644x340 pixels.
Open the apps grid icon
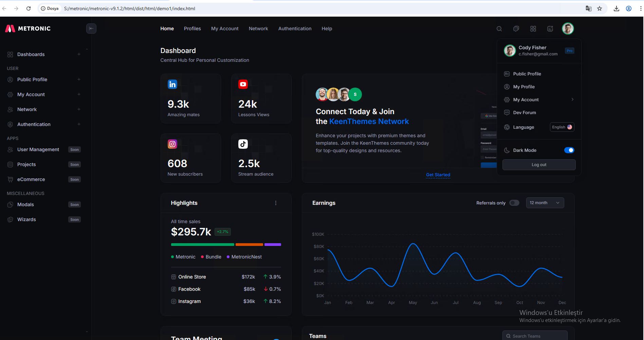coord(533,29)
